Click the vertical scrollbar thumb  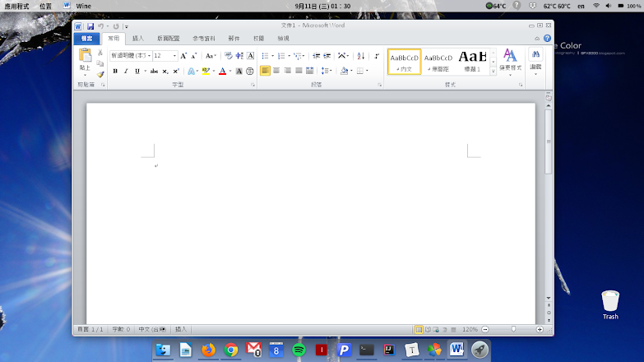tap(549, 142)
